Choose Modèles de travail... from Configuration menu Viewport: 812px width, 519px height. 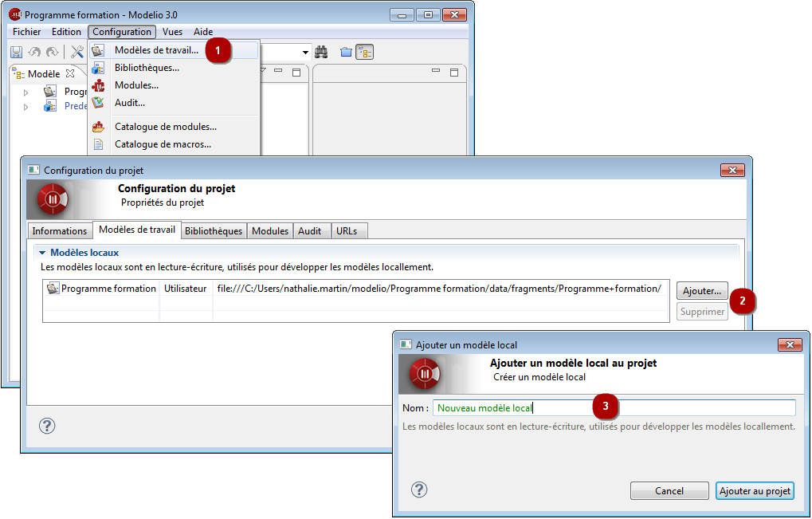pyautogui.click(x=156, y=50)
